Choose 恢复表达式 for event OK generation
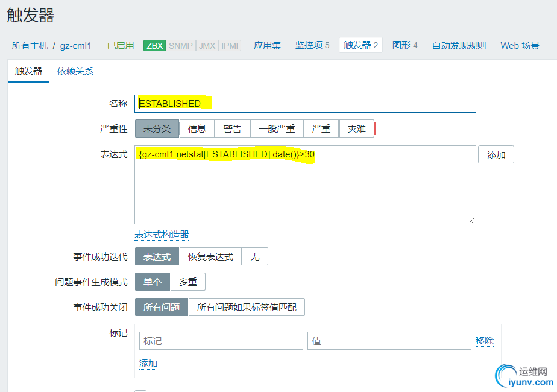Image resolution: width=557 pixels, height=392 pixels. pos(210,256)
